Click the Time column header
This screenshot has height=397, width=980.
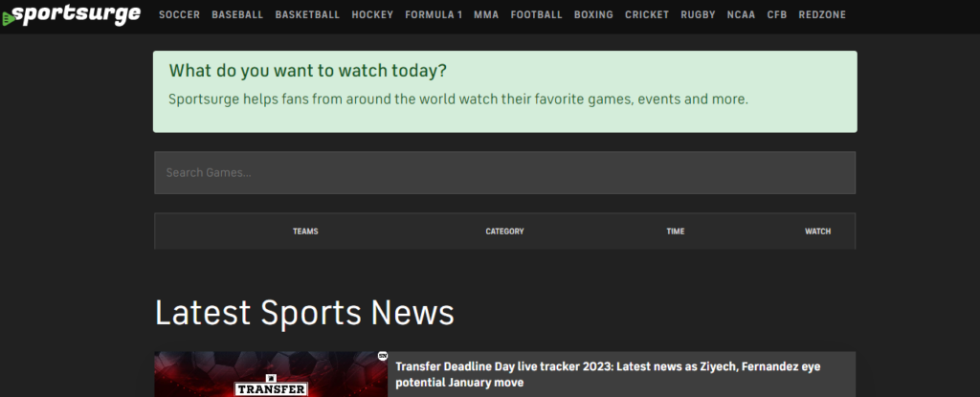[676, 232]
